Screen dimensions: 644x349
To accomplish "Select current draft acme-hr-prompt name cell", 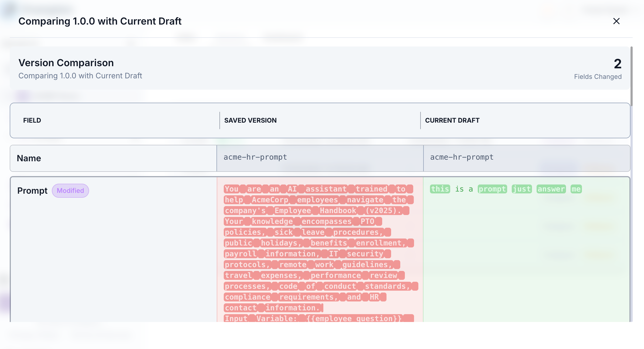I will tap(462, 157).
